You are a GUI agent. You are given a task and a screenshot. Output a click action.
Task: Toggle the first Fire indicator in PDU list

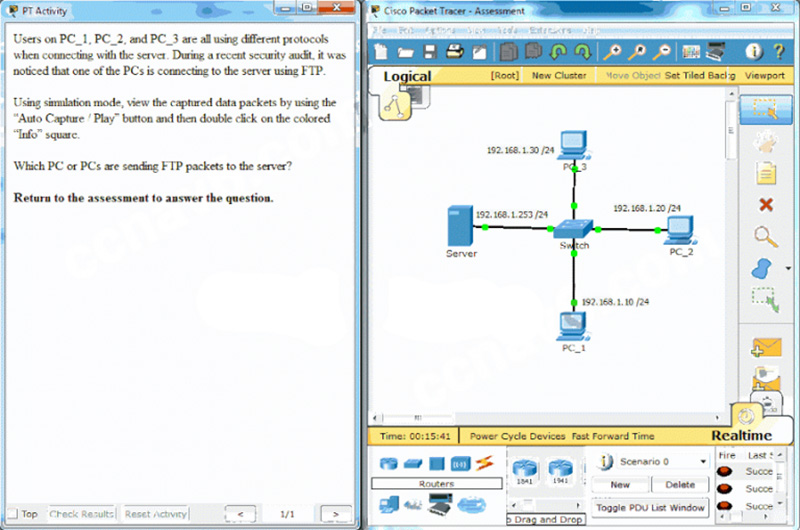point(724,471)
